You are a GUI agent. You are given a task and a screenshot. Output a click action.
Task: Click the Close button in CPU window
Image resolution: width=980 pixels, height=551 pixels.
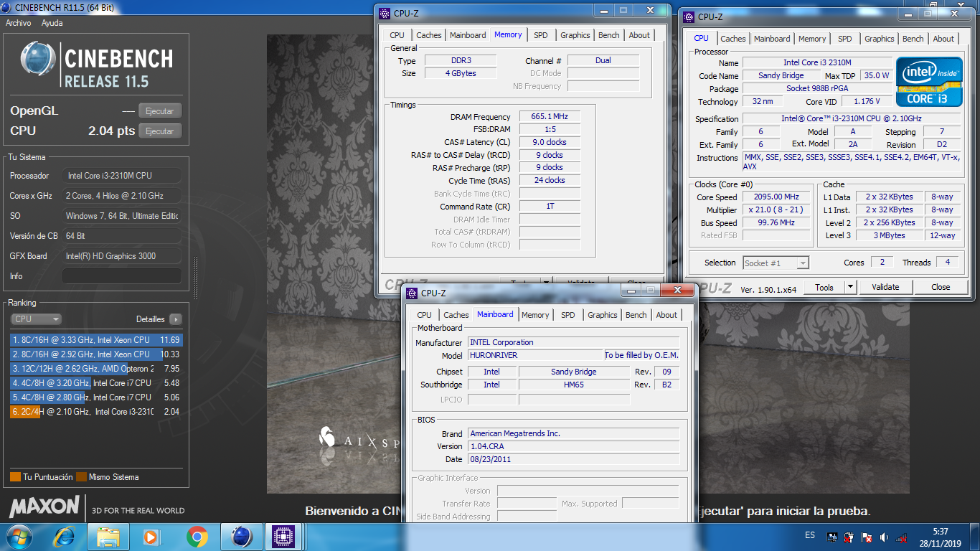point(941,287)
